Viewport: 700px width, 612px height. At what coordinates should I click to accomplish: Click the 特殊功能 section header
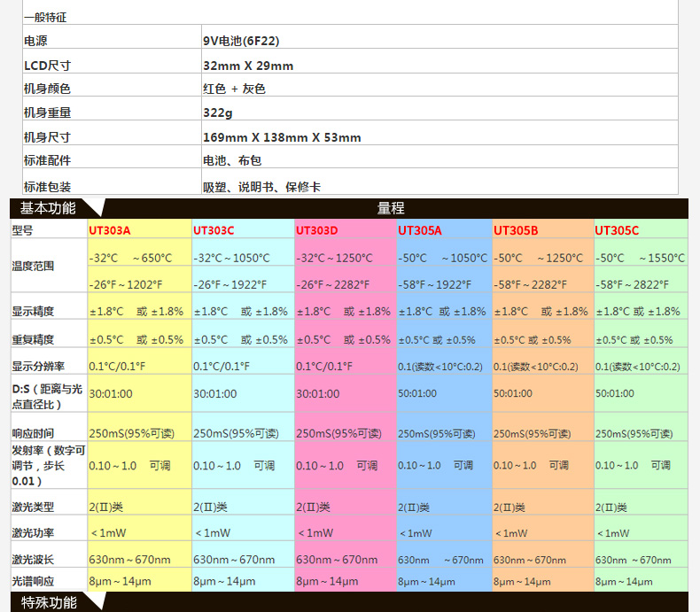pyautogui.click(x=49, y=603)
